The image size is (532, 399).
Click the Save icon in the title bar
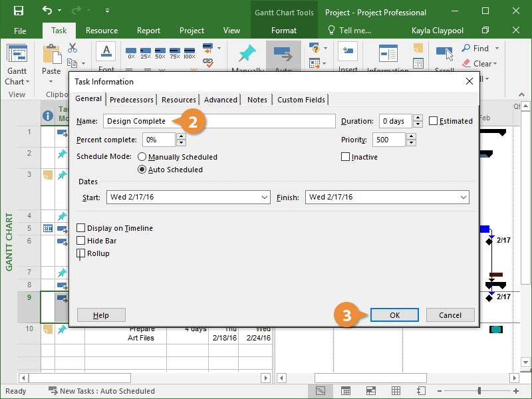(18, 11)
